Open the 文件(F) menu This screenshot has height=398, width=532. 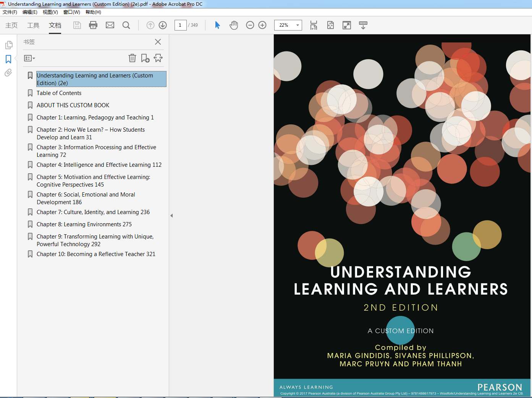(10, 12)
